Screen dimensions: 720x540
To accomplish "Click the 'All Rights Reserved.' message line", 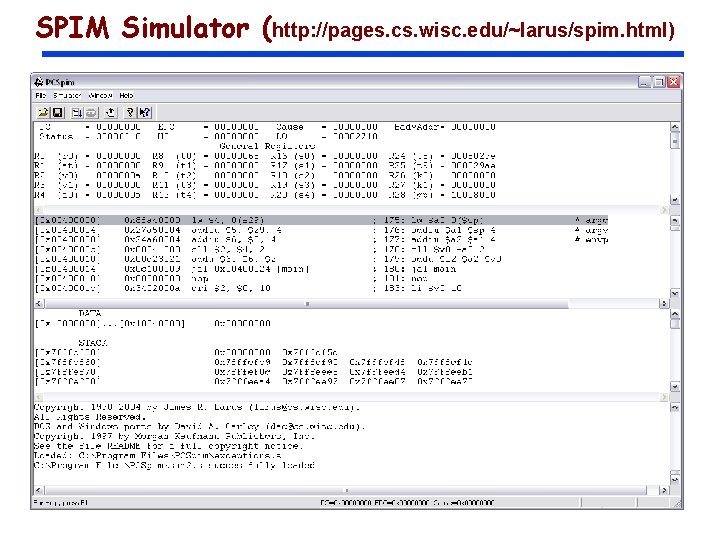I will tap(90, 417).
